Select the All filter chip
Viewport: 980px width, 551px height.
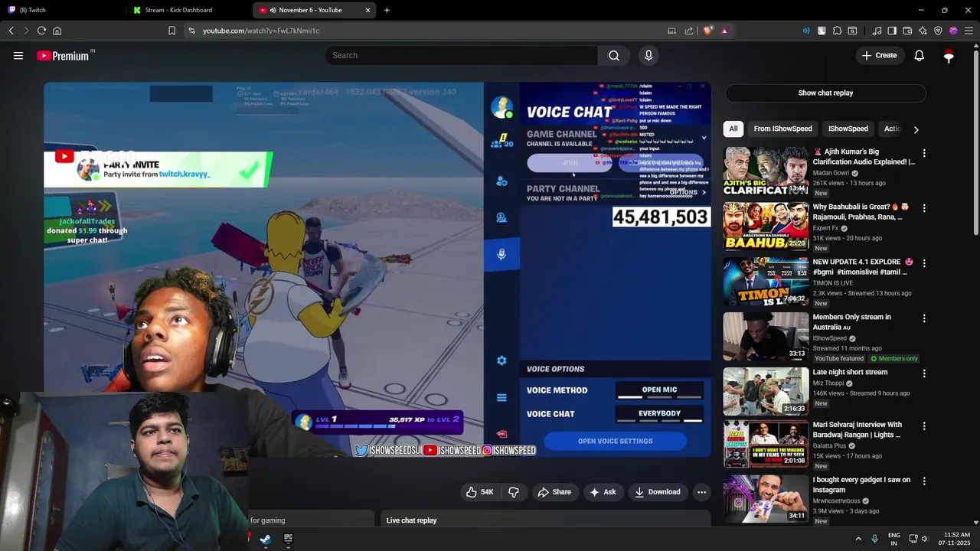733,129
